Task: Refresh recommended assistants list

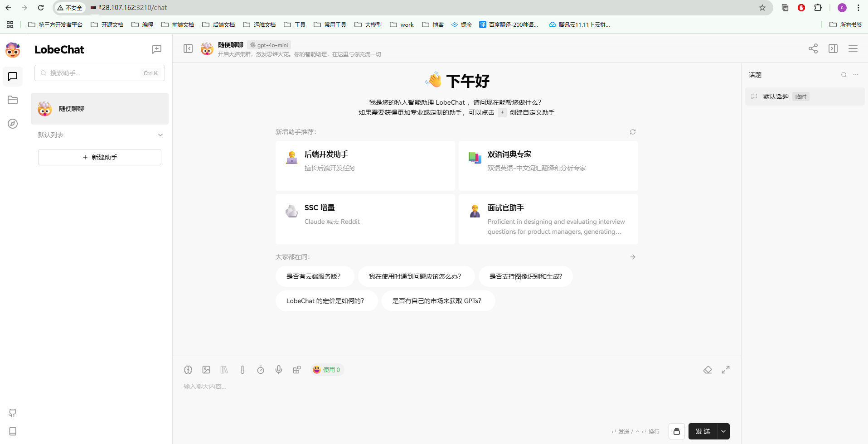Action: coord(633,132)
